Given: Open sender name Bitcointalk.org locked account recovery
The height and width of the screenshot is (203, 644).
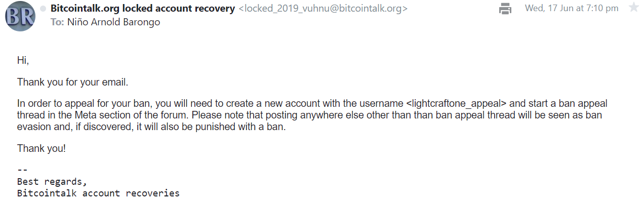Looking at the screenshot, I should (143, 8).
